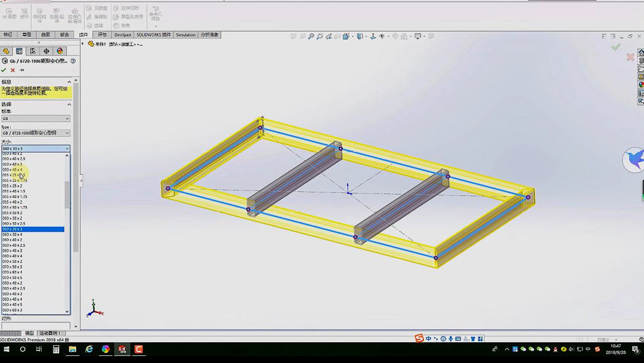This screenshot has width=644, height=363.
Task: Click Zoom to Fit in the view toolbar
Action: (x=311, y=35)
